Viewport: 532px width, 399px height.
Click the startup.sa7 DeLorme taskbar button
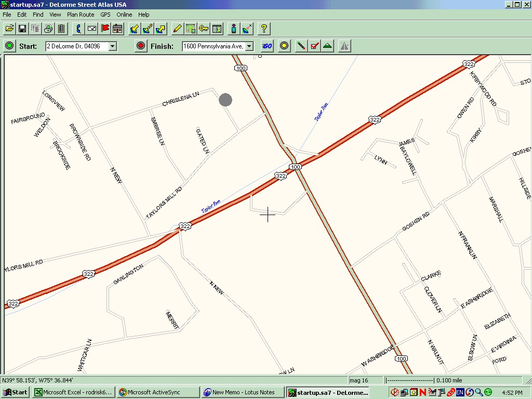[x=328, y=393]
